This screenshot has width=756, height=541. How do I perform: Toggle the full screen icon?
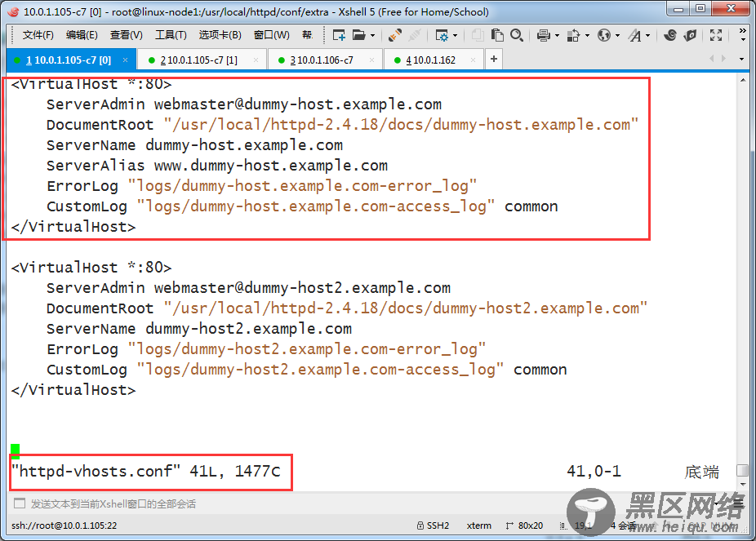(x=716, y=35)
